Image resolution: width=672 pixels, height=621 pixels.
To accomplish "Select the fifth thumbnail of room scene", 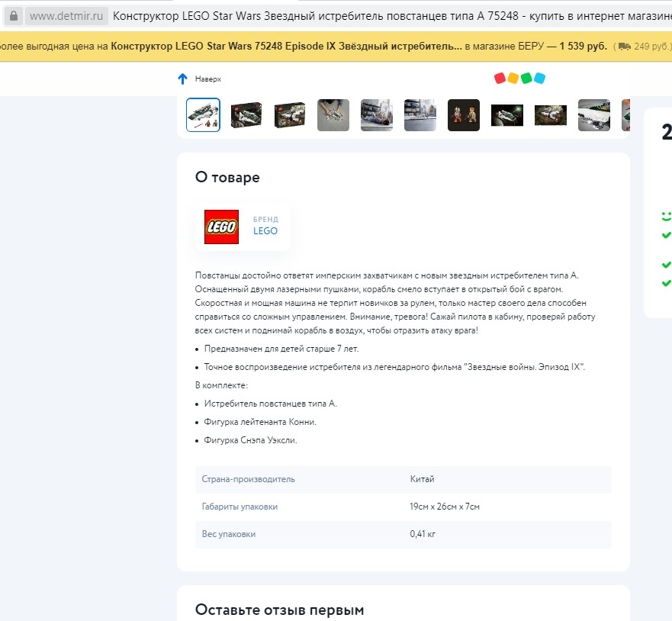I will (376, 115).
